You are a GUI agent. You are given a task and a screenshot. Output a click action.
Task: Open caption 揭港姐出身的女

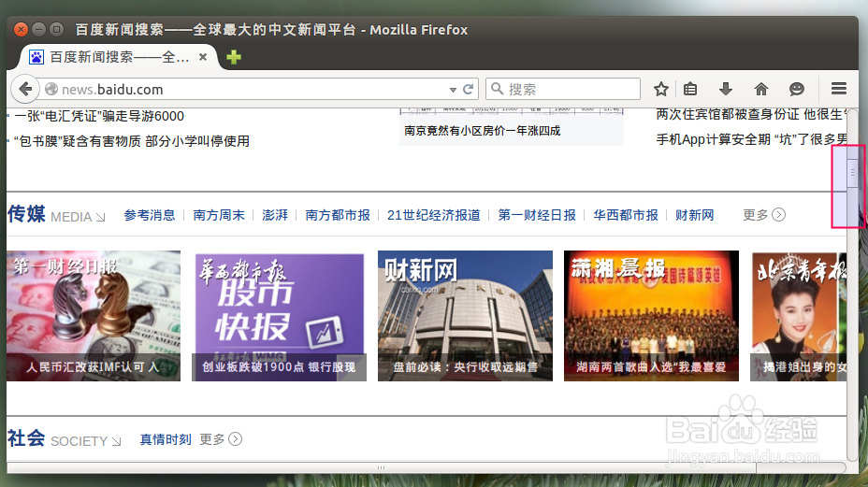(804, 367)
